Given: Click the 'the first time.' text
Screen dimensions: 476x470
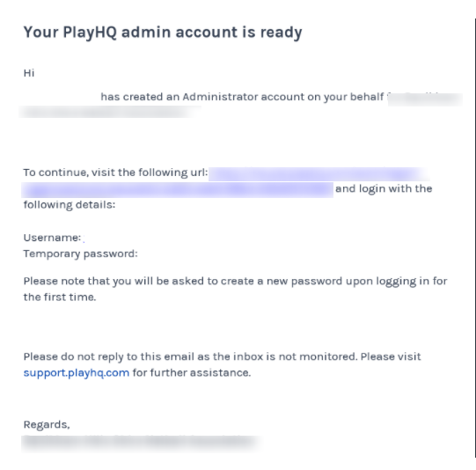Looking at the screenshot, I should tap(60, 297).
